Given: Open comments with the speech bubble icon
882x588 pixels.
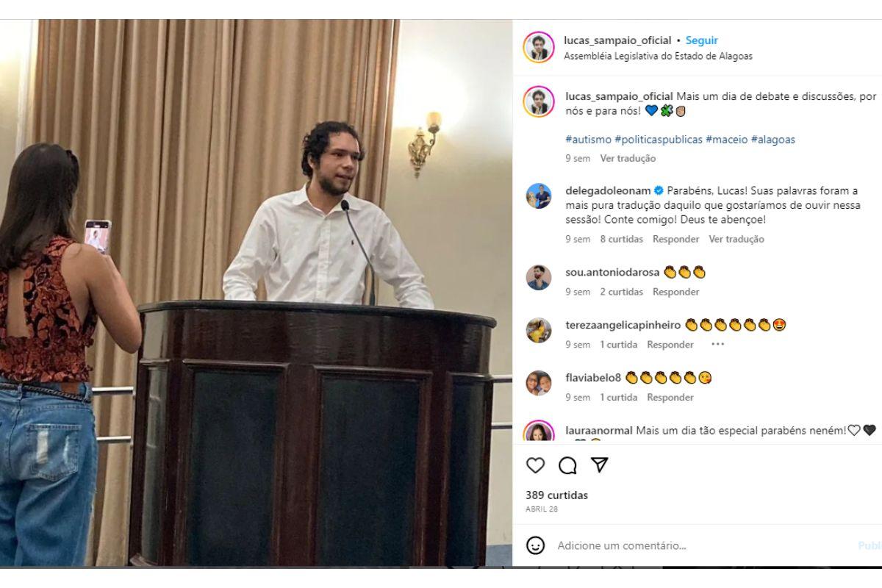Looking at the screenshot, I should (567, 465).
